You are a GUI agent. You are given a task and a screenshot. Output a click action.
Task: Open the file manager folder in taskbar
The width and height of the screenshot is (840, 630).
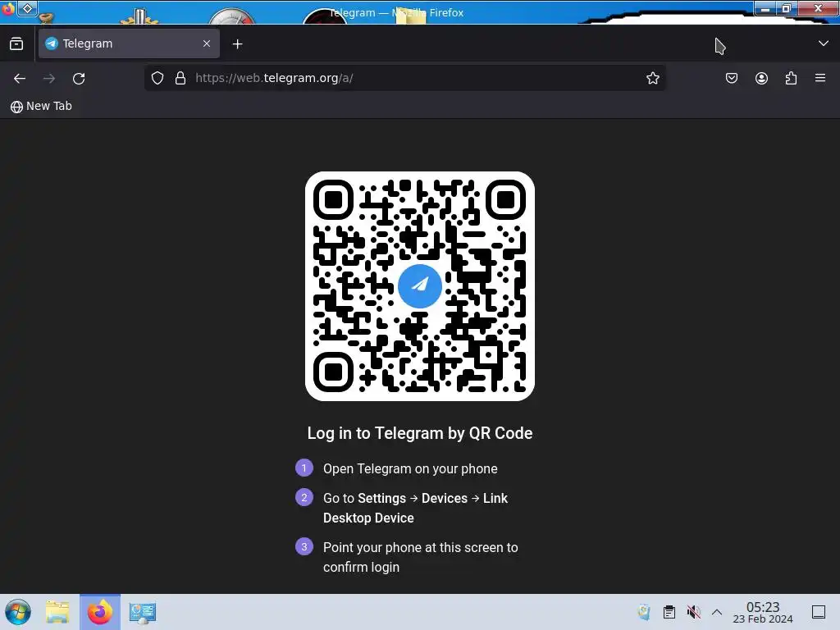click(x=57, y=612)
